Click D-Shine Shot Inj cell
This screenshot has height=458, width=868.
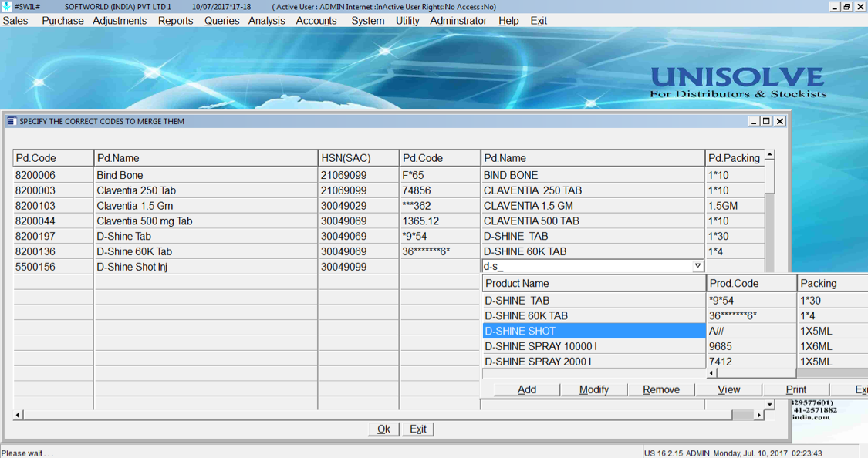tap(205, 267)
